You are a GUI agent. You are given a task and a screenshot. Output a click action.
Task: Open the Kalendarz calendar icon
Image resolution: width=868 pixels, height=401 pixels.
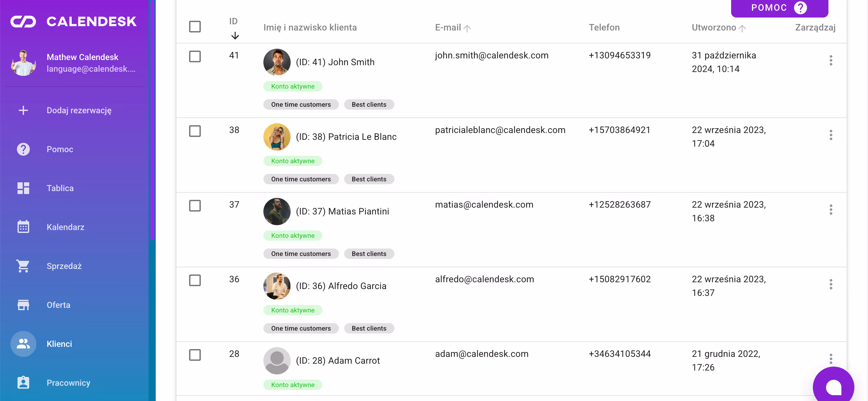tap(23, 227)
